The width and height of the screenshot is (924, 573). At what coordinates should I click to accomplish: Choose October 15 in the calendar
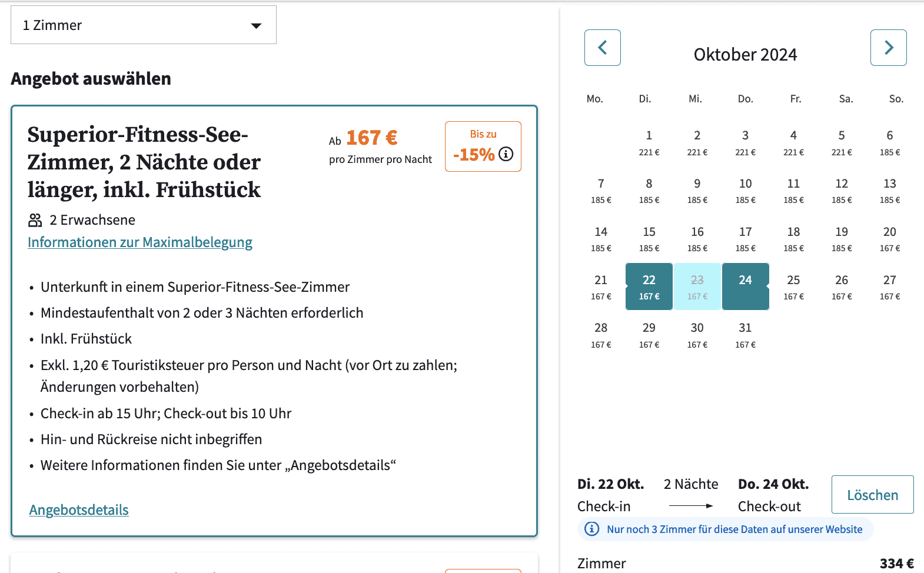649,239
